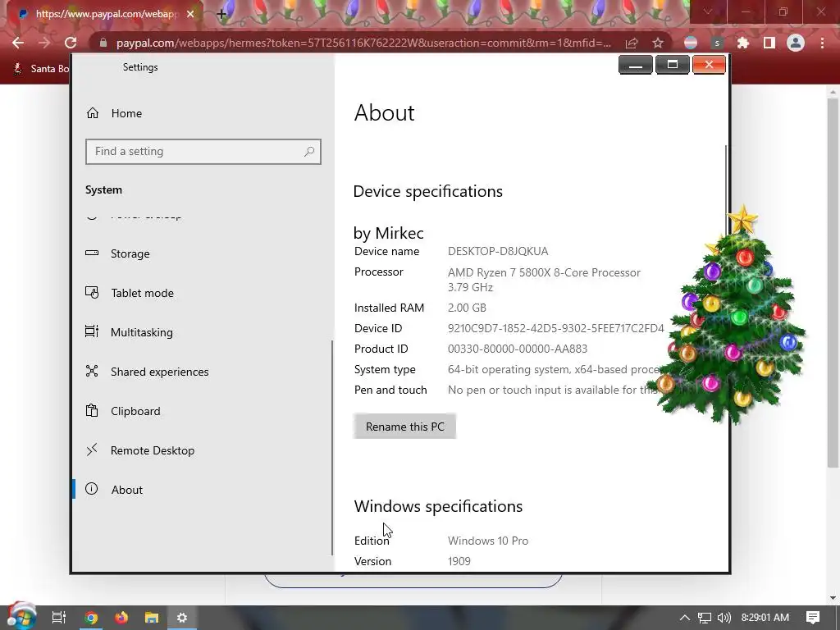Click the About info icon
Image resolution: width=840 pixels, height=630 pixels.
point(92,489)
